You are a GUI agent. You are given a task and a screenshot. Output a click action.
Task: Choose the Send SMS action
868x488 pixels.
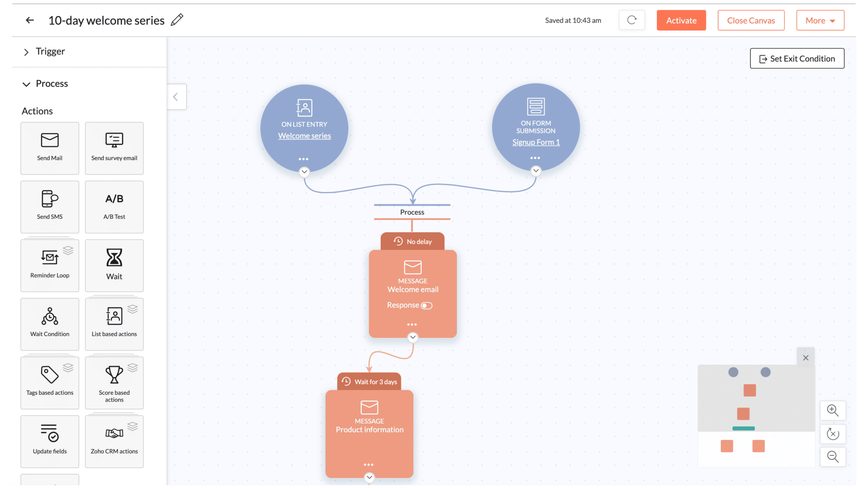50,207
